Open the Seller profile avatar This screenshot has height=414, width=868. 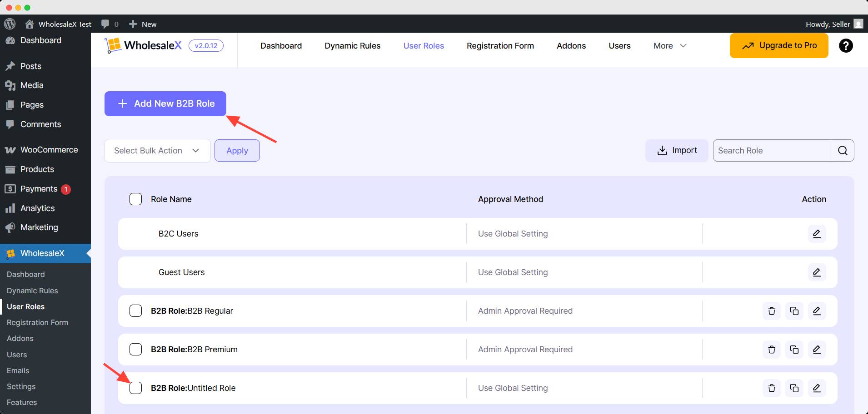pyautogui.click(x=858, y=24)
